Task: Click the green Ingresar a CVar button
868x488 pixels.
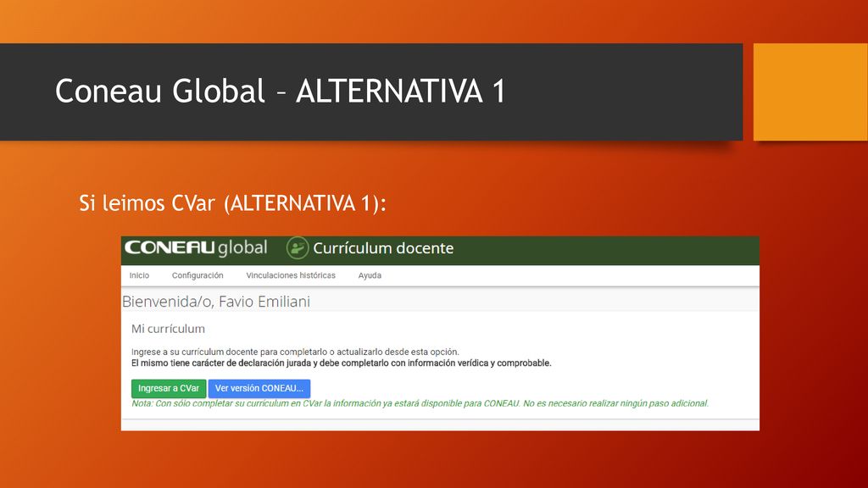Action: (169, 388)
